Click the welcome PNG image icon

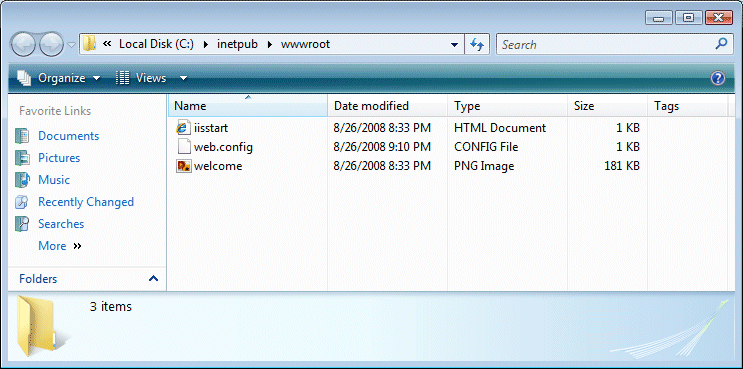[183, 166]
